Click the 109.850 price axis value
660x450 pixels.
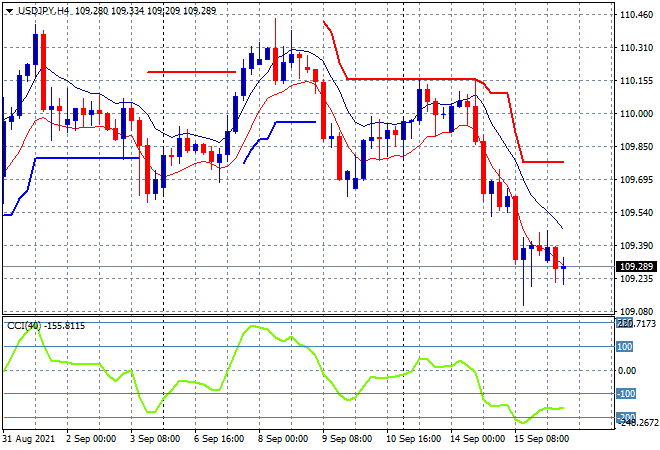(x=636, y=147)
